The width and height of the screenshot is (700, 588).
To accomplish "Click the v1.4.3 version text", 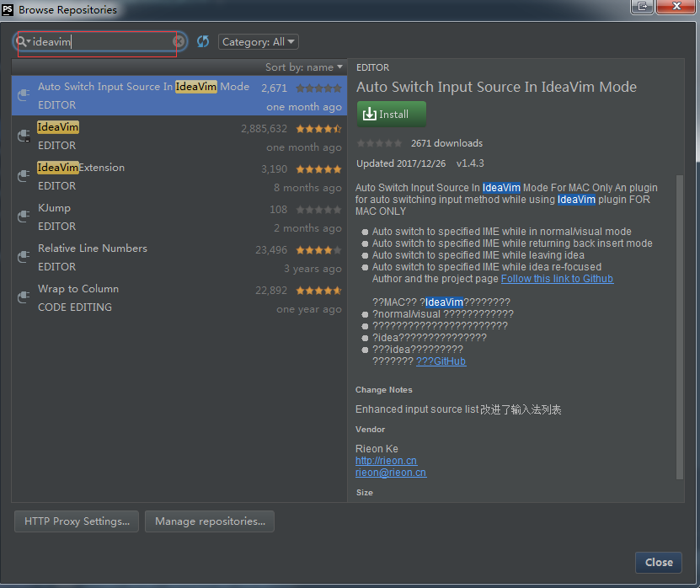I will click(x=470, y=163).
